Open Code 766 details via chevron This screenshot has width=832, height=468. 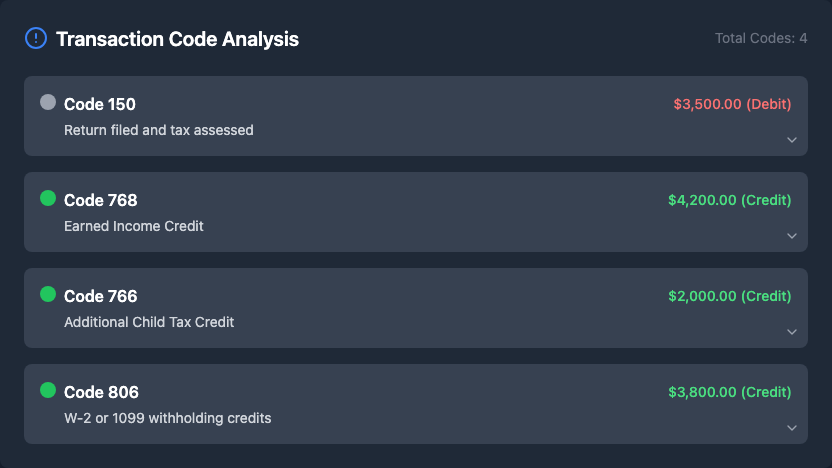(792, 332)
